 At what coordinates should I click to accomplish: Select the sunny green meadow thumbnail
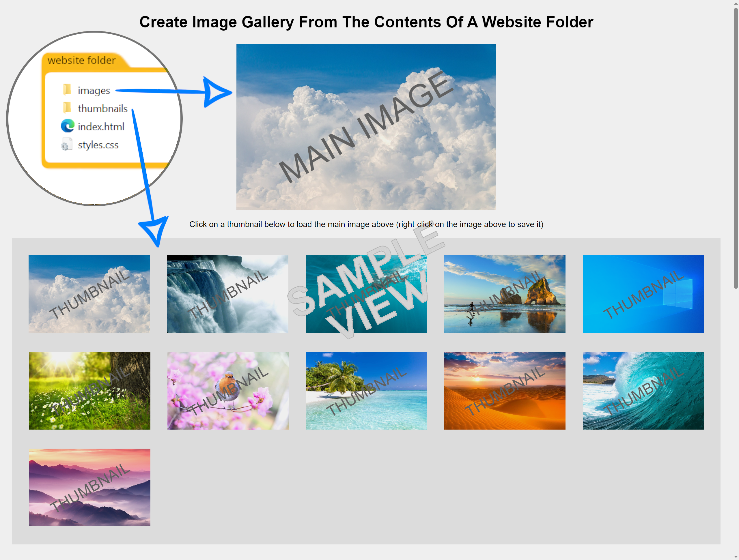tap(89, 390)
